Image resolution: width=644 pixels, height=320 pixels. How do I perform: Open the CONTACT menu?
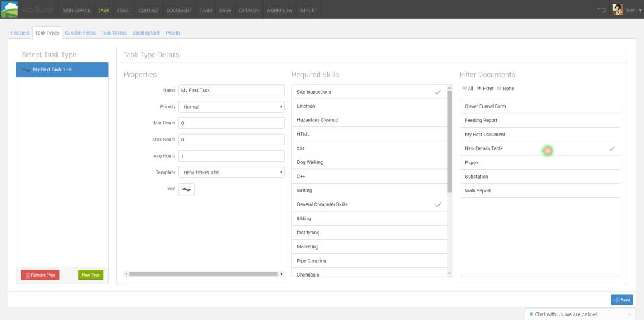click(x=148, y=10)
